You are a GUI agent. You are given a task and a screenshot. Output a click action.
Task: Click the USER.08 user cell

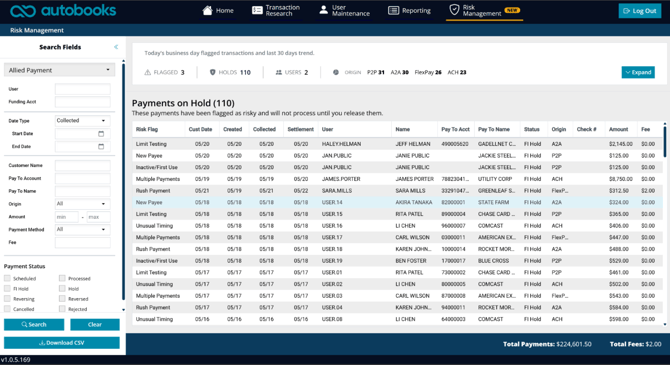point(332,319)
